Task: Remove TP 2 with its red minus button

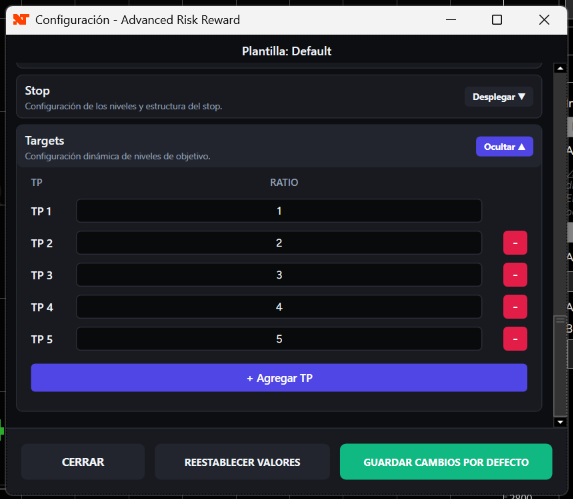Action: coord(515,243)
